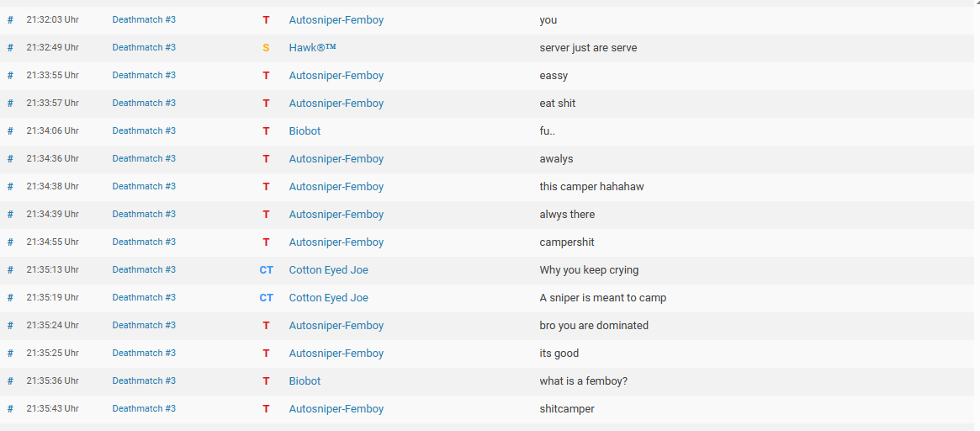The height and width of the screenshot is (431, 980).
Task: Click Cotton Eyed Joe on 'Why you keep crying' row
Action: tap(329, 269)
